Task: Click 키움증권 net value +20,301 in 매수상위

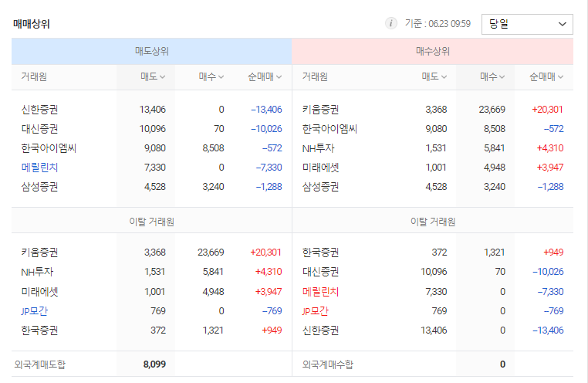Action: click(x=547, y=110)
